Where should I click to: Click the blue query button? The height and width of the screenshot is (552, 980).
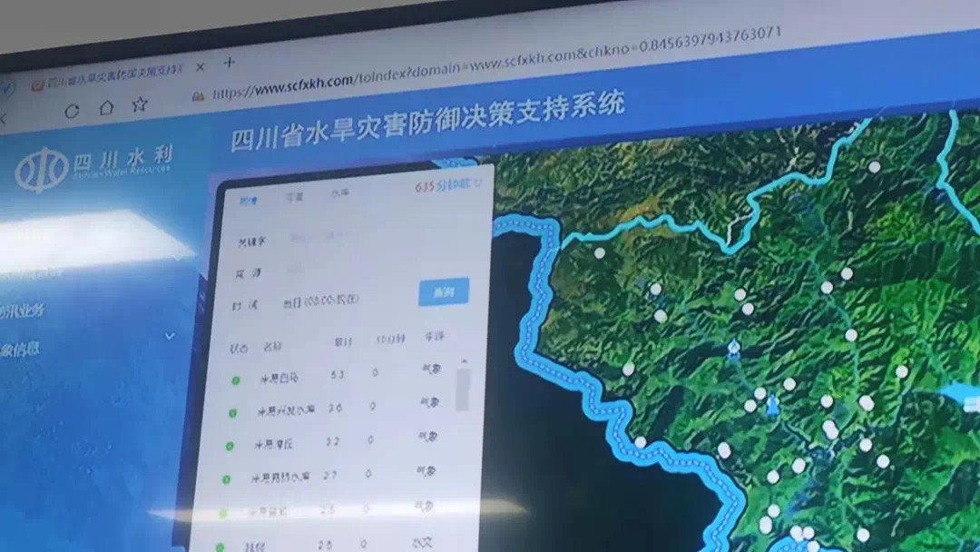[x=443, y=292]
